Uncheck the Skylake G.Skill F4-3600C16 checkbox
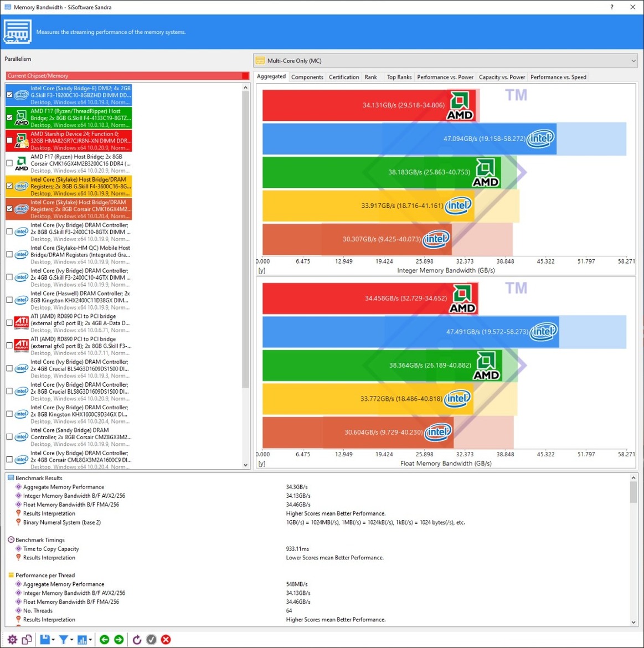The height and width of the screenshot is (648, 644). (x=9, y=186)
